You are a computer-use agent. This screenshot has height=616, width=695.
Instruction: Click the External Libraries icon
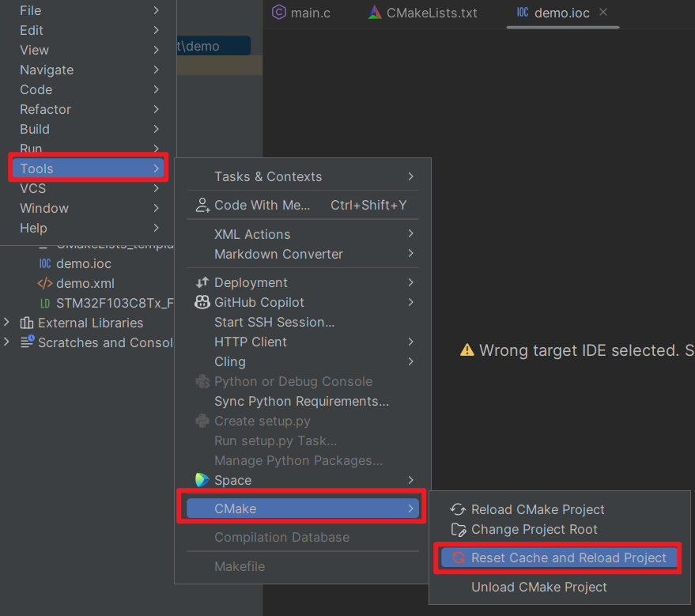click(x=27, y=323)
